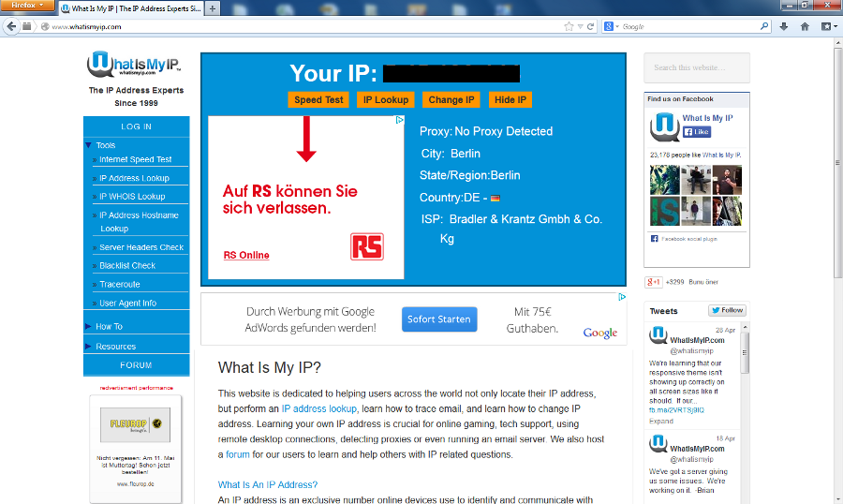The width and height of the screenshot is (843, 504).
Task: Open IP Address Lookup from the Tools menu
Action: point(134,178)
